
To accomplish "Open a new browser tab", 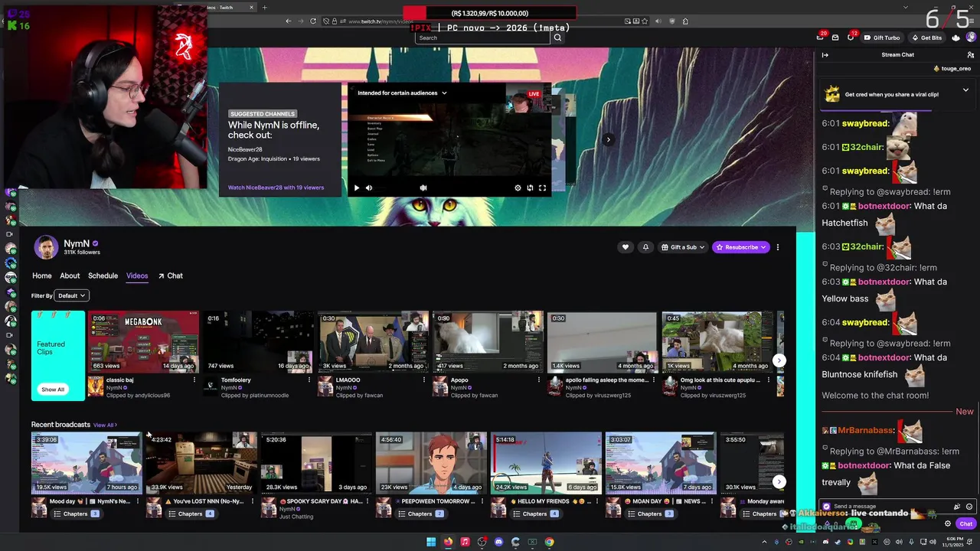I will 265,8.
